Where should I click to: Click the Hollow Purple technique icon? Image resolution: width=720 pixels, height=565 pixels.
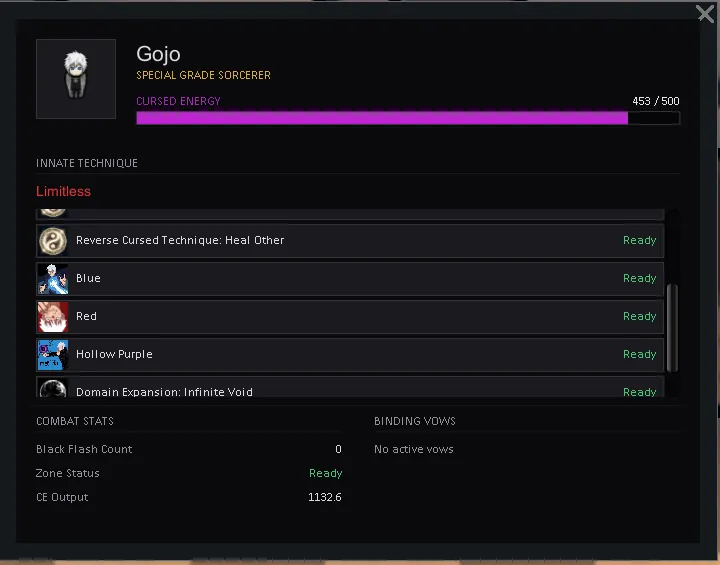tap(52, 355)
